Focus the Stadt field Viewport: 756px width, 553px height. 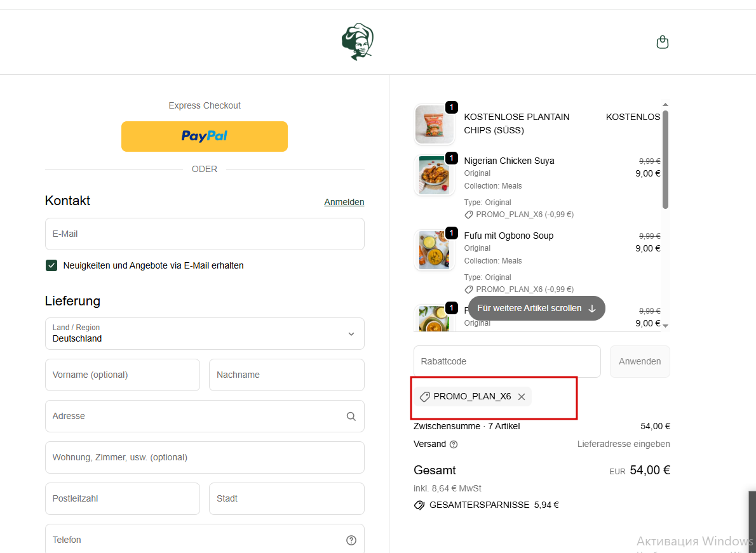point(287,498)
